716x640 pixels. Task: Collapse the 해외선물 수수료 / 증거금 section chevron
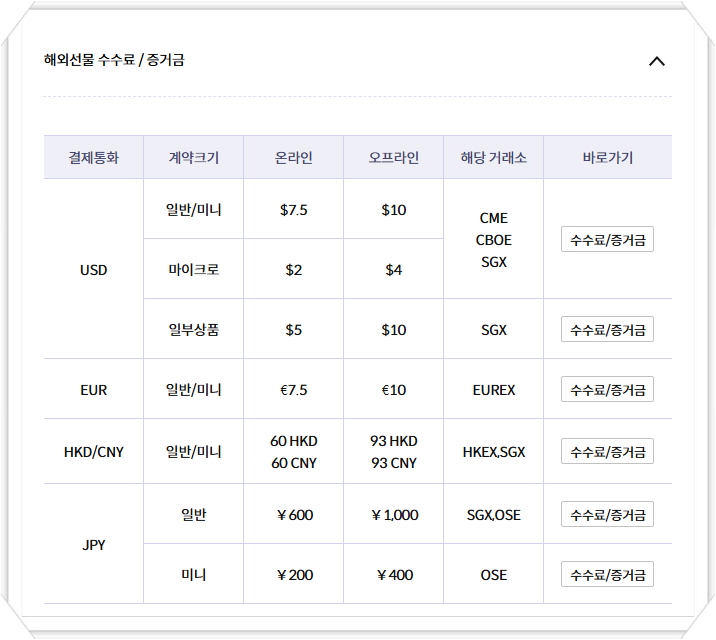click(656, 61)
